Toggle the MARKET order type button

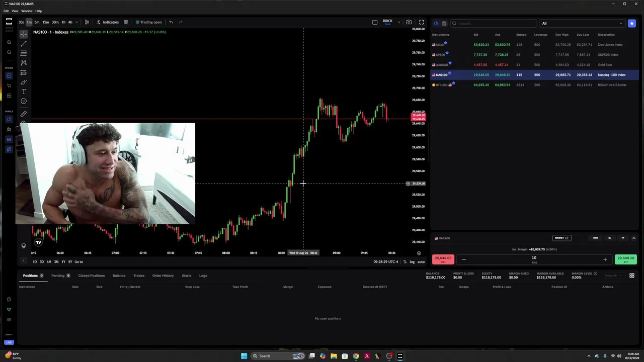561,238
